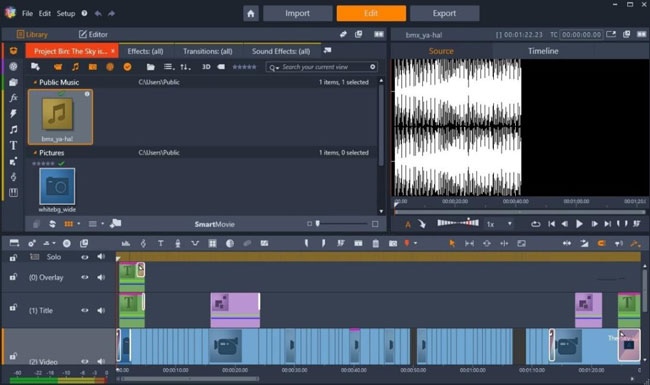
Task: Toggle visibility of (0) Overlay track
Action: tap(85, 277)
